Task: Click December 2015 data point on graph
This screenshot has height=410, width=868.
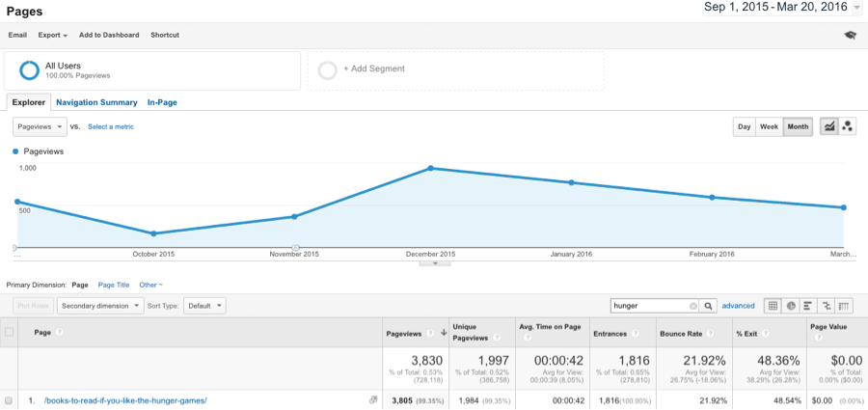Action: [x=431, y=169]
